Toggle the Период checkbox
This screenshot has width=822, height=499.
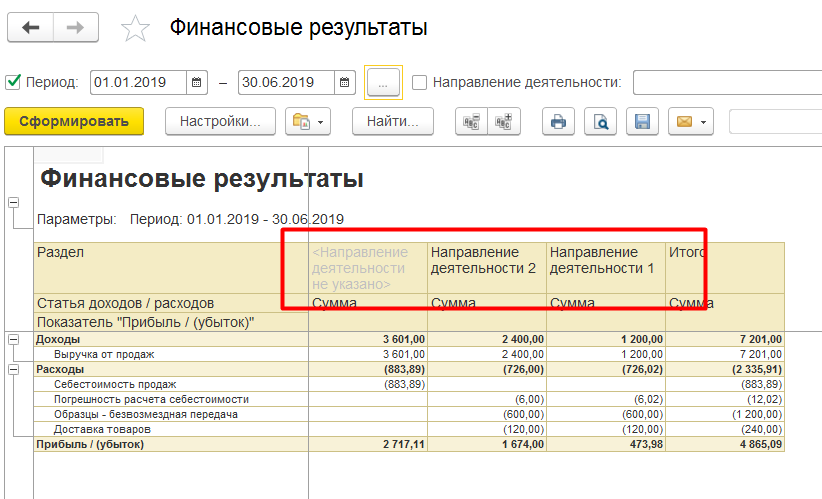pos(13,82)
